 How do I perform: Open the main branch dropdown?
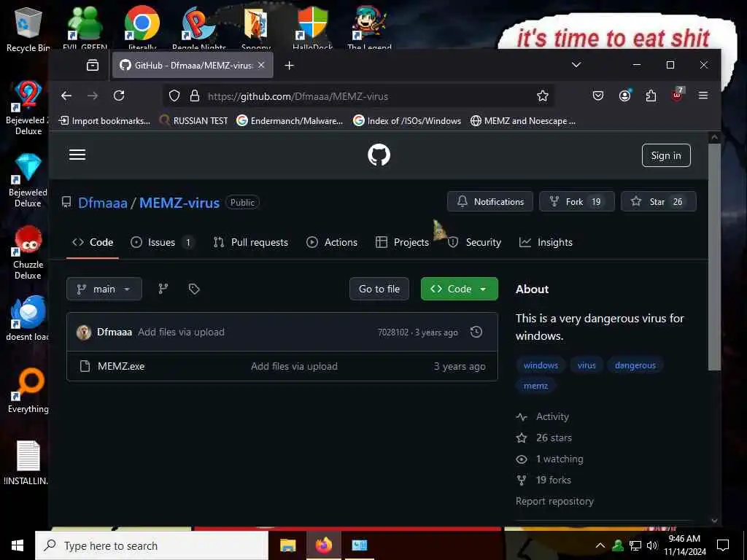click(x=104, y=289)
